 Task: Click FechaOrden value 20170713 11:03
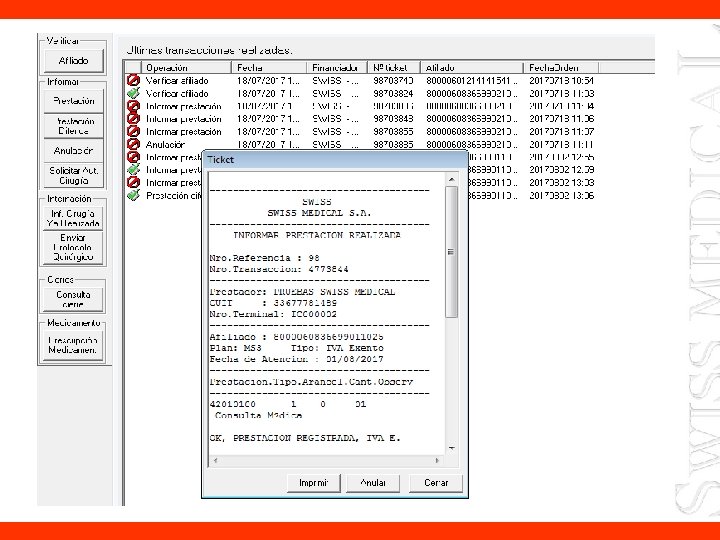pyautogui.click(x=562, y=94)
